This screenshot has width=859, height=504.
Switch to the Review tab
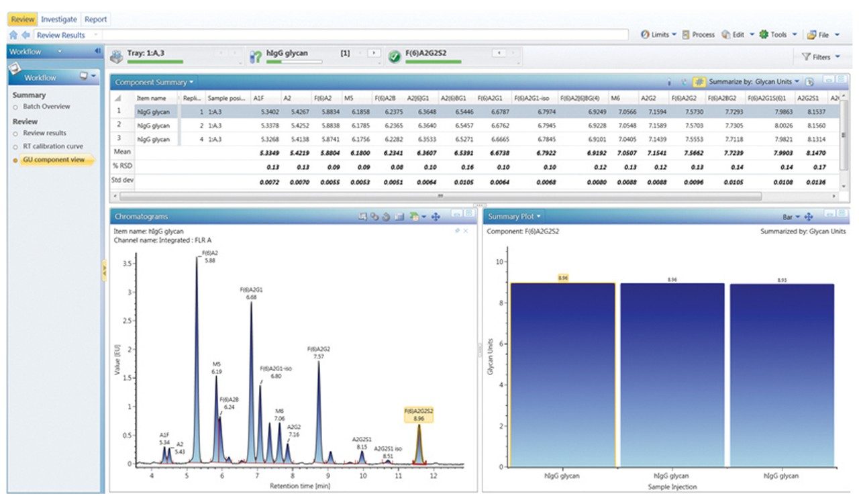(23, 19)
